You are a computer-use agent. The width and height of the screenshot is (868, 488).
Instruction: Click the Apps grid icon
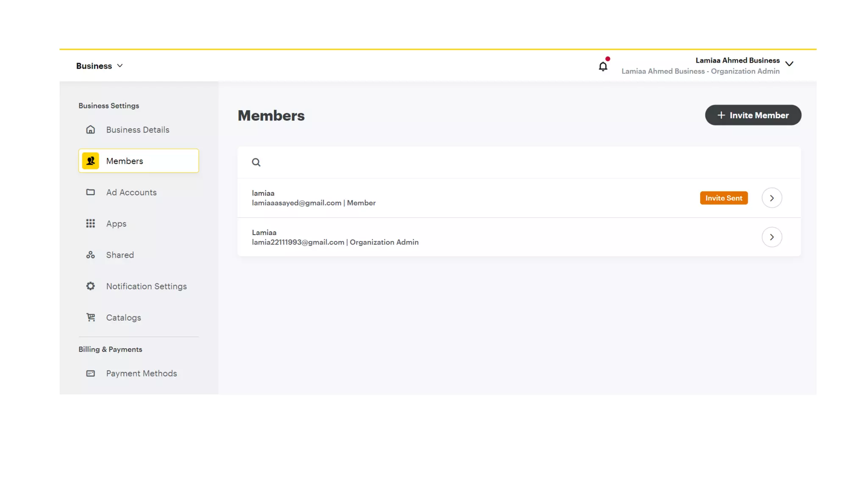(x=90, y=224)
